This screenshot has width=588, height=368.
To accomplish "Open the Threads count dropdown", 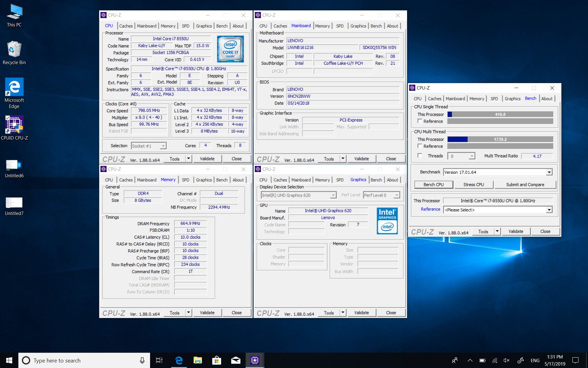I will click(x=472, y=156).
